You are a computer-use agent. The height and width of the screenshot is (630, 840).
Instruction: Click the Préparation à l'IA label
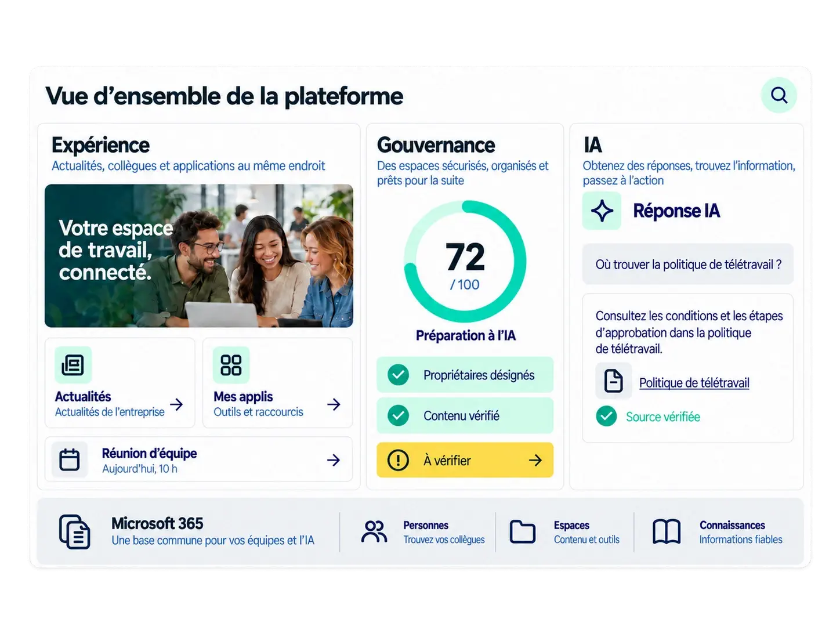(466, 335)
